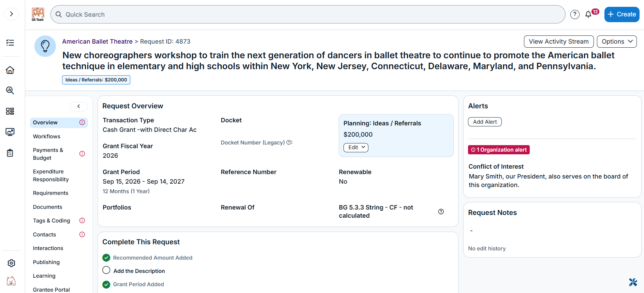Open the reports chart monitor icon

pos(10,132)
